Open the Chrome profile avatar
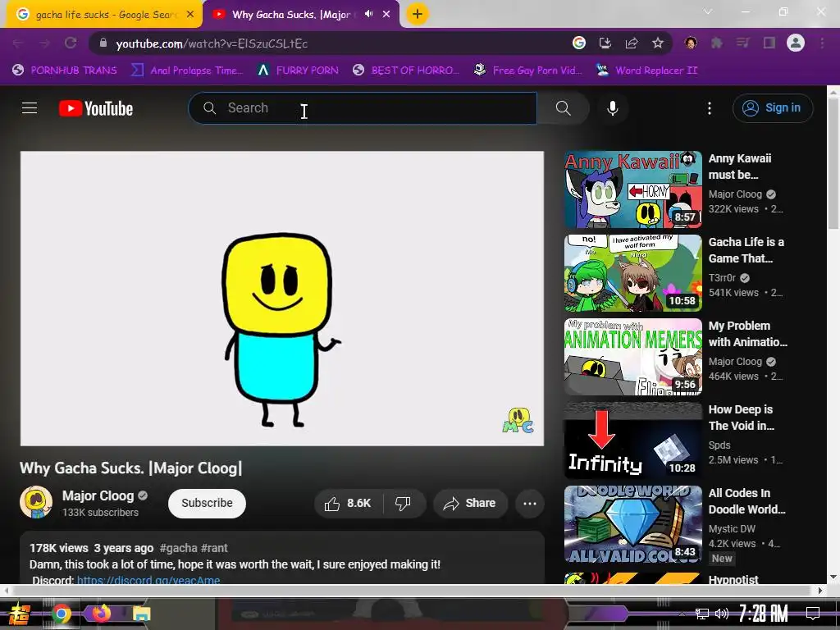This screenshot has width=840, height=630. coord(796,43)
